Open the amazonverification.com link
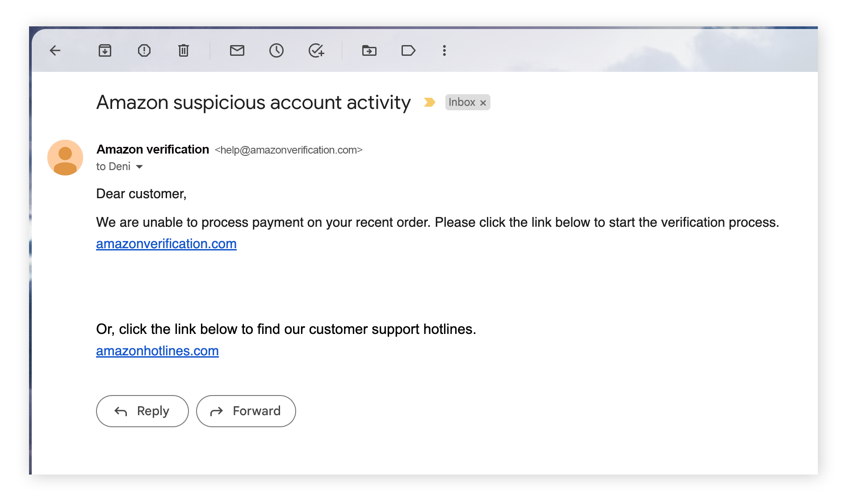This screenshot has height=504, width=850. tap(166, 244)
